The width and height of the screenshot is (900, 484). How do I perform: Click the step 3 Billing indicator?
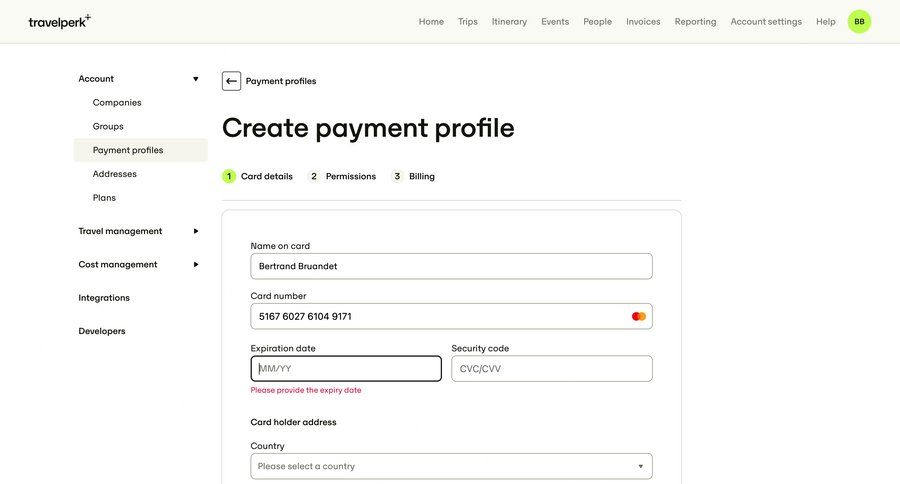[413, 176]
